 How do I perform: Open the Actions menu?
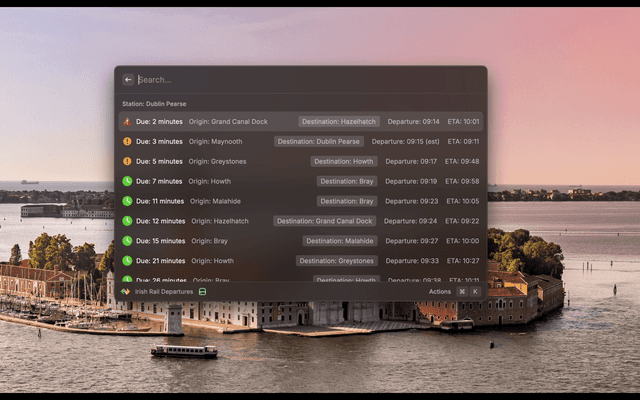pos(440,292)
